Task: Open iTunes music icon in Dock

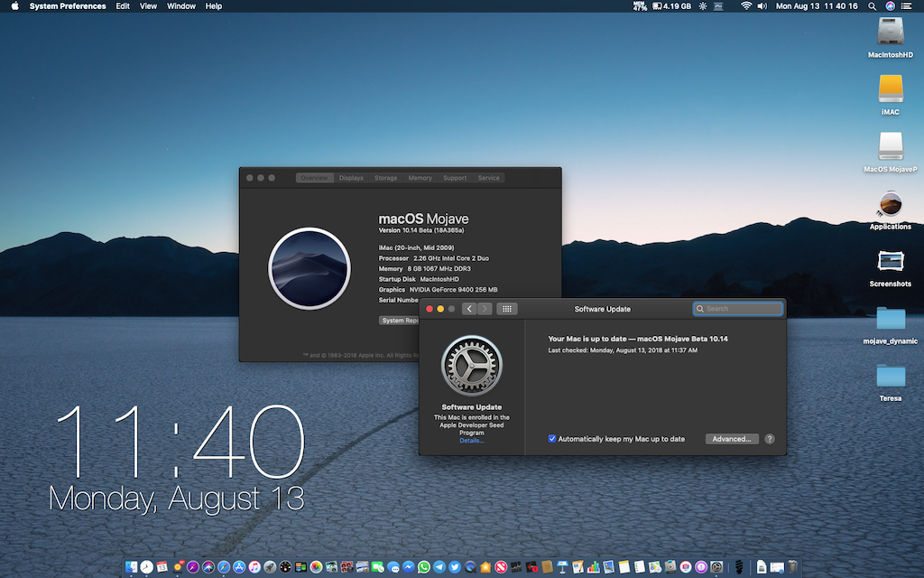Action: pyautogui.click(x=254, y=567)
